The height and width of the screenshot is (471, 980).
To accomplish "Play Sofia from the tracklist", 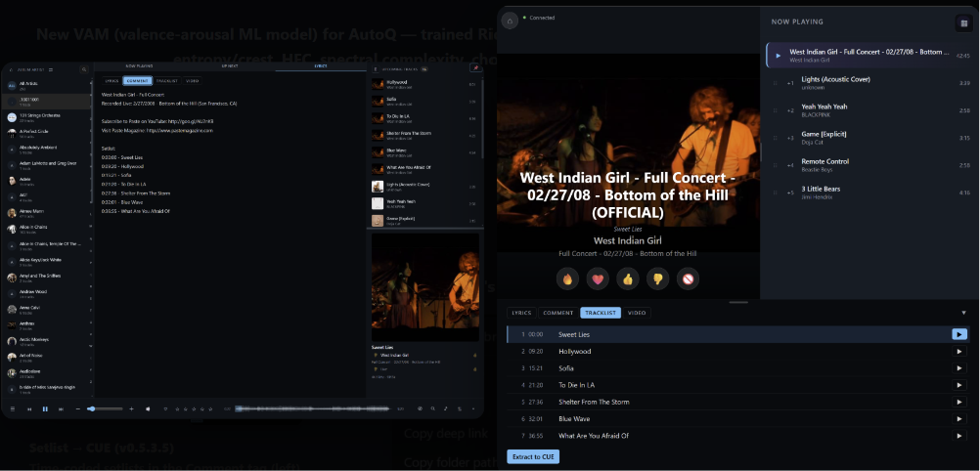I will [959, 368].
